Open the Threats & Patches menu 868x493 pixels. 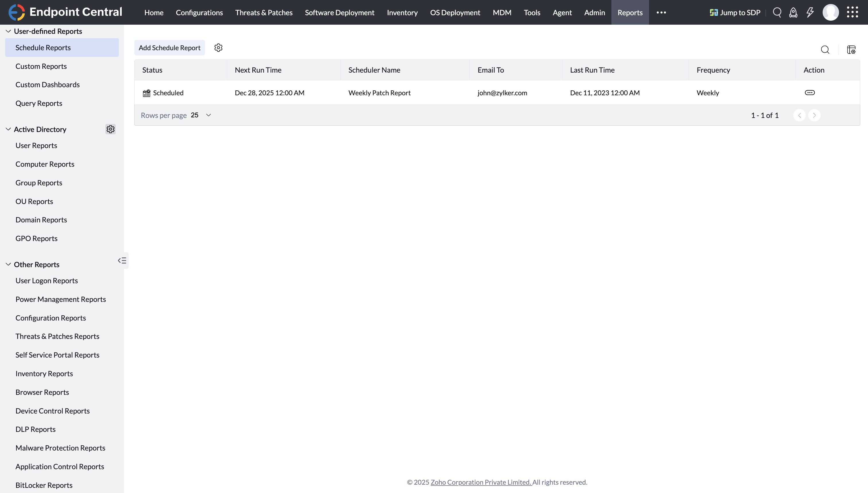pyautogui.click(x=263, y=13)
